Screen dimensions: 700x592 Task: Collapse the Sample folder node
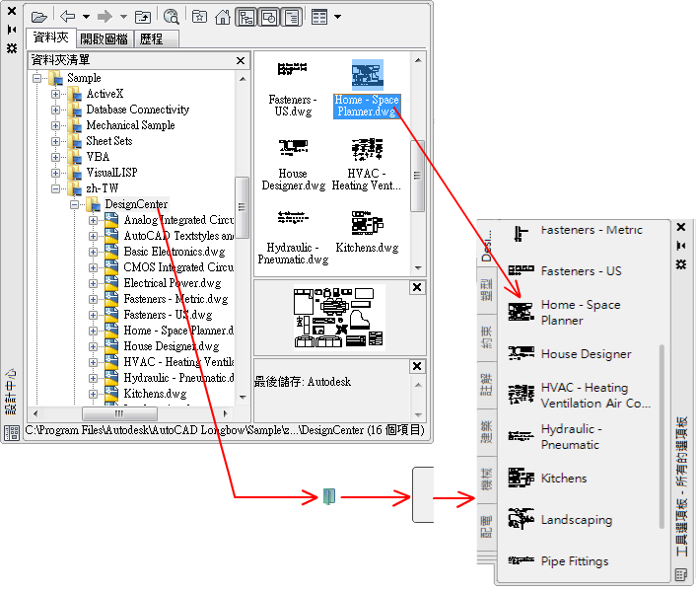tap(36, 78)
